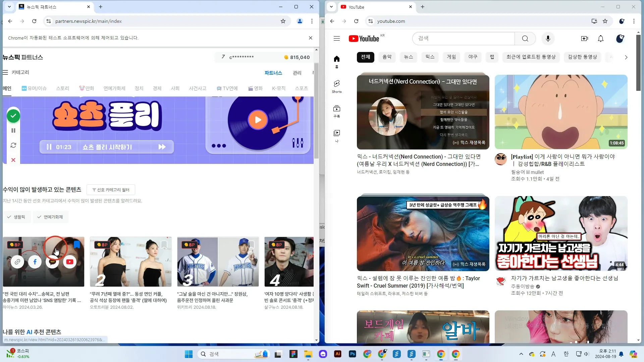
Task: Open new tab in Newspic window
Action: coord(101,7)
